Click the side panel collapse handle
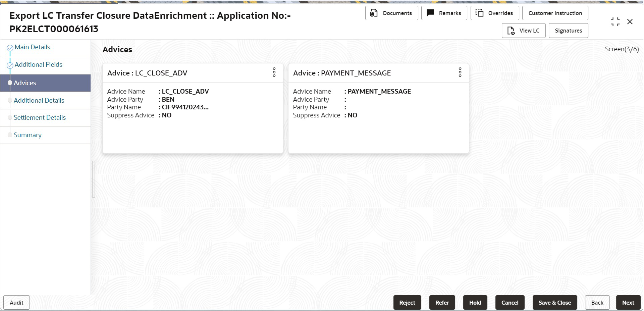 [x=94, y=179]
